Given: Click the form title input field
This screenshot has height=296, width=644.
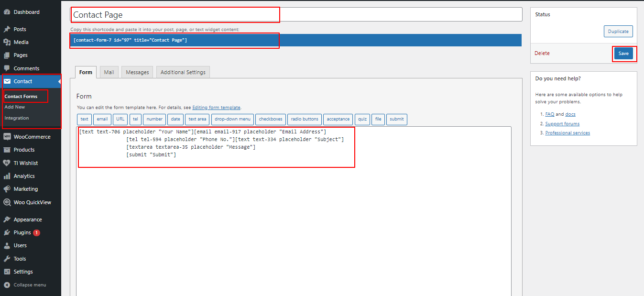Looking at the screenshot, I should click(296, 15).
